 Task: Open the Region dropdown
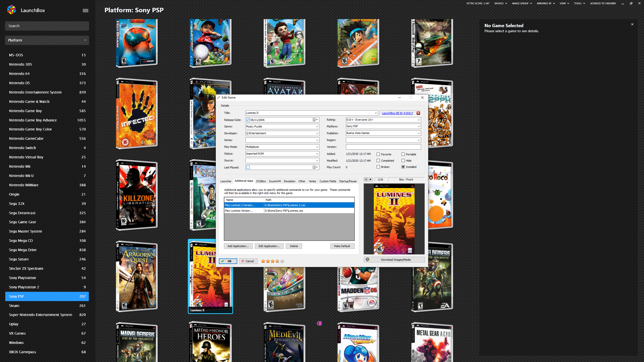[419, 140]
